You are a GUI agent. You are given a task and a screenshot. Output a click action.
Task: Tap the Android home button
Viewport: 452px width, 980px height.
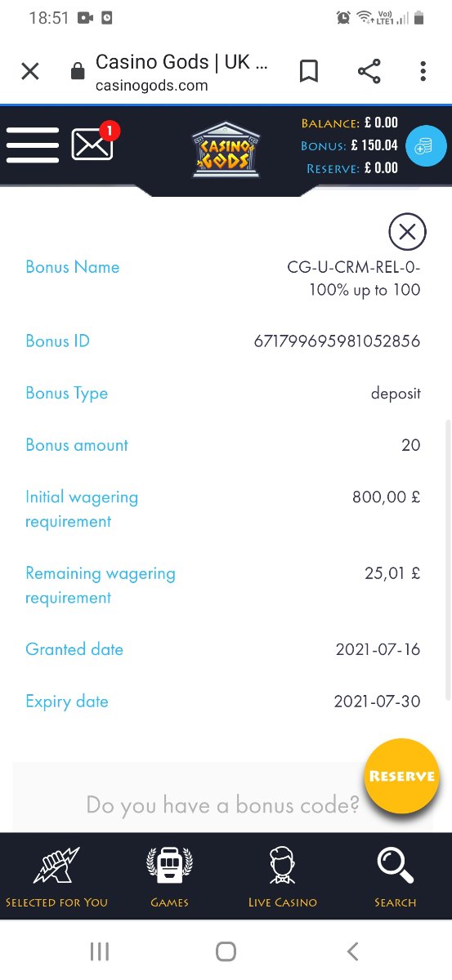click(x=226, y=951)
